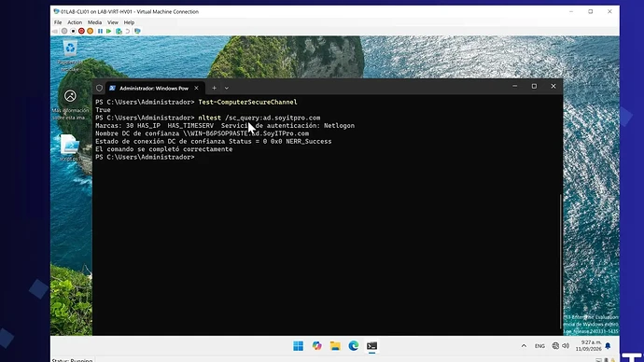The width and height of the screenshot is (644, 362).
Task: Launch Copilot from the taskbar
Action: pos(316,346)
